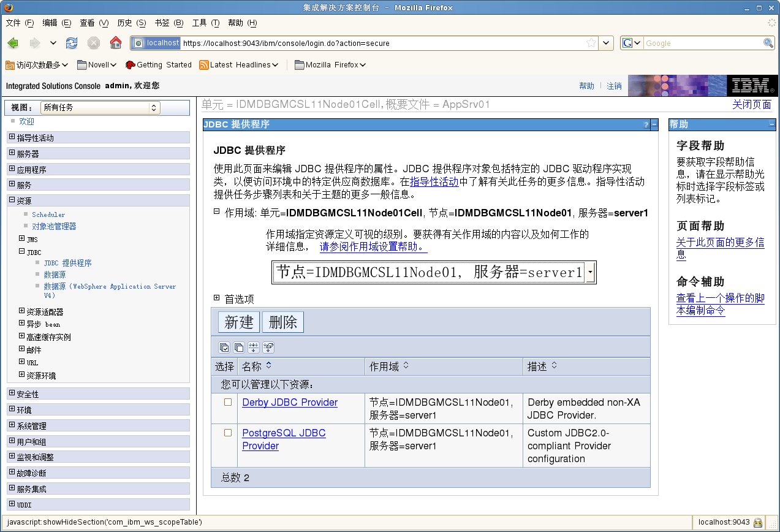Go to the Firefox home page icon

click(115, 43)
